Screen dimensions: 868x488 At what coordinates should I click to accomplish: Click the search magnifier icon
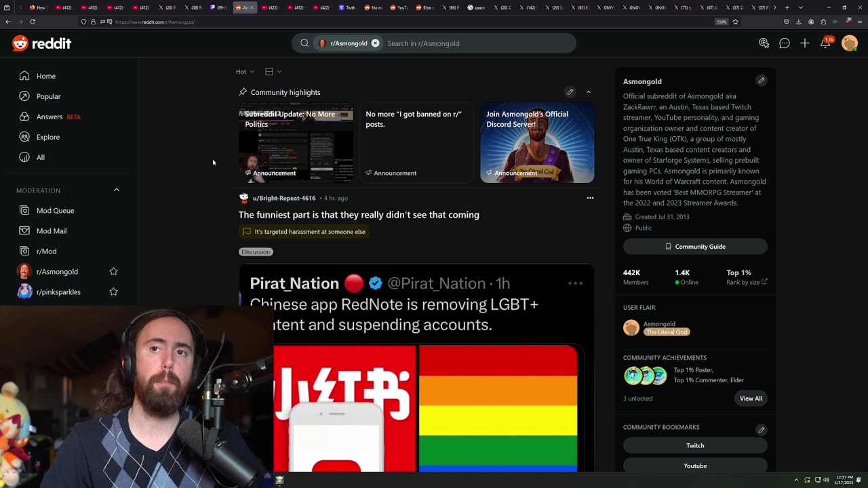[x=304, y=43]
